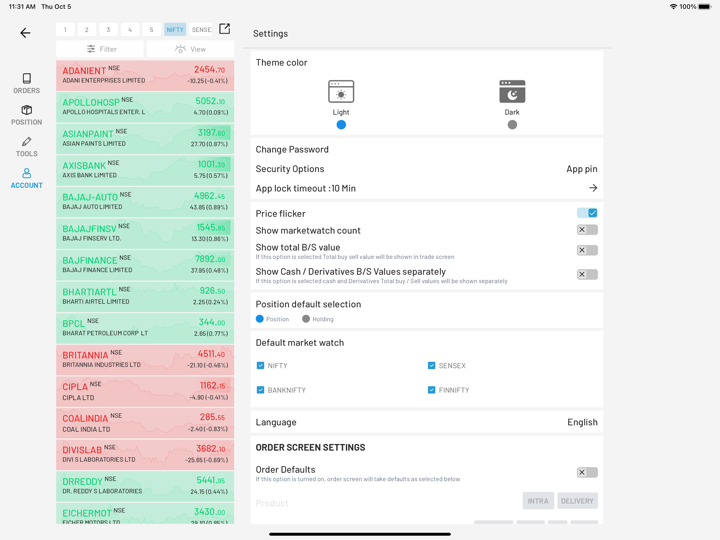Viewport: 720px width, 540px height.
Task: Switch to the NIFTY watchlist tab
Action: 175,30
